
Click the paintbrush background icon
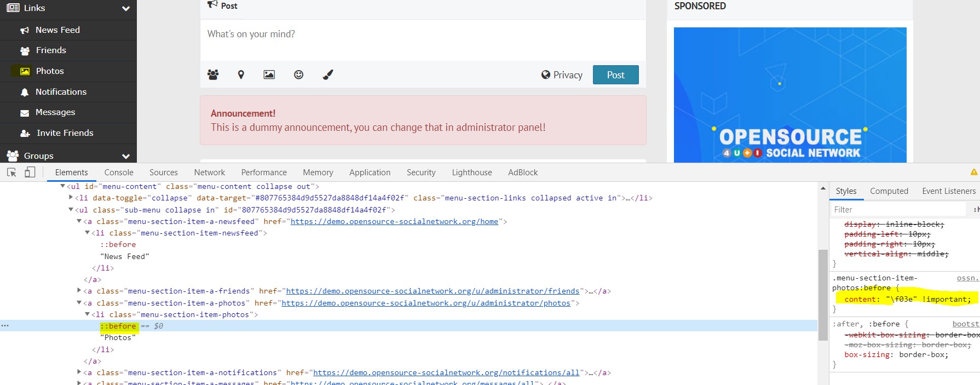point(327,74)
